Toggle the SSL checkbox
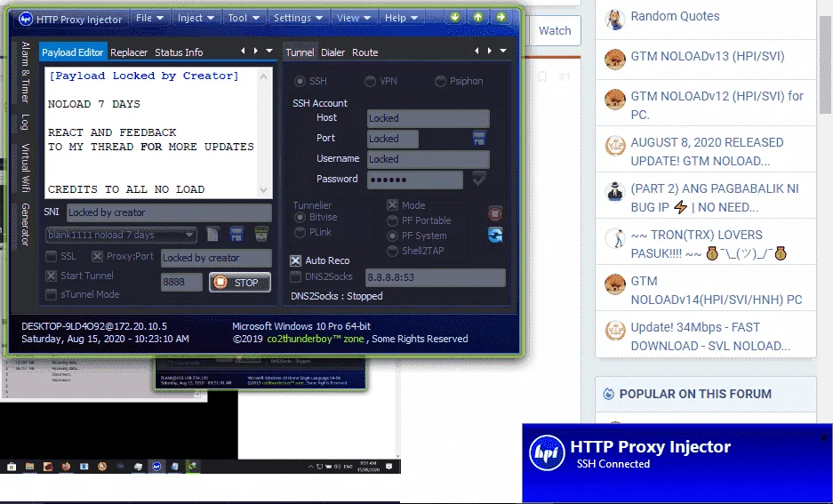 click(x=51, y=257)
